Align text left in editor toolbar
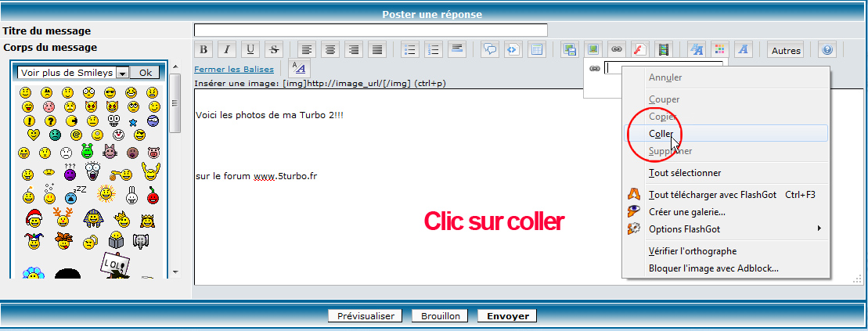This screenshot has width=868, height=331. [x=308, y=49]
